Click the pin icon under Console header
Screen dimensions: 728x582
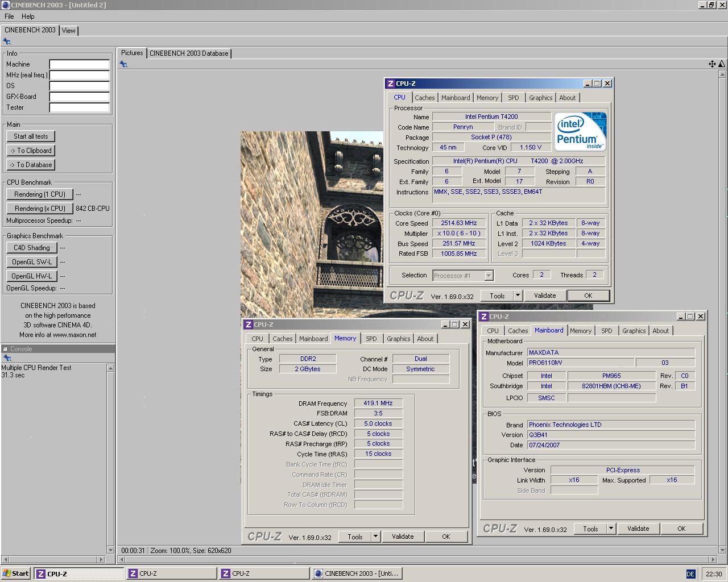tap(7, 358)
